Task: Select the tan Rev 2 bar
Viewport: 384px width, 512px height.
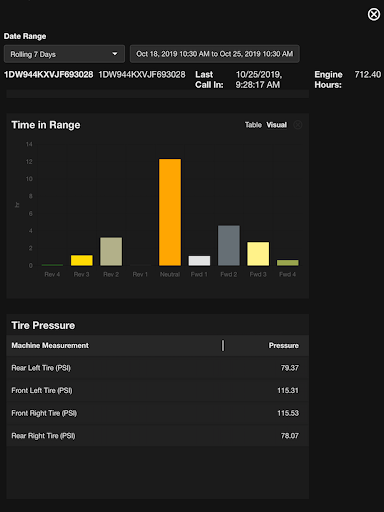Action: pos(111,252)
